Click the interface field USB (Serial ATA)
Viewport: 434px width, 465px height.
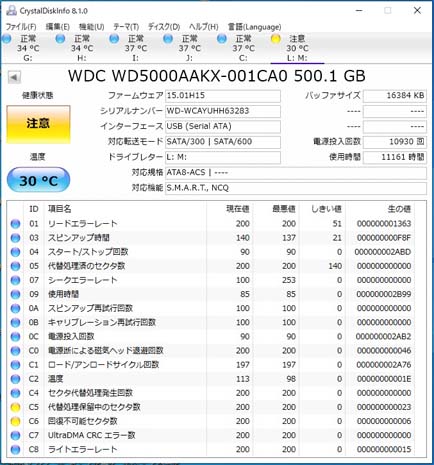click(x=223, y=127)
